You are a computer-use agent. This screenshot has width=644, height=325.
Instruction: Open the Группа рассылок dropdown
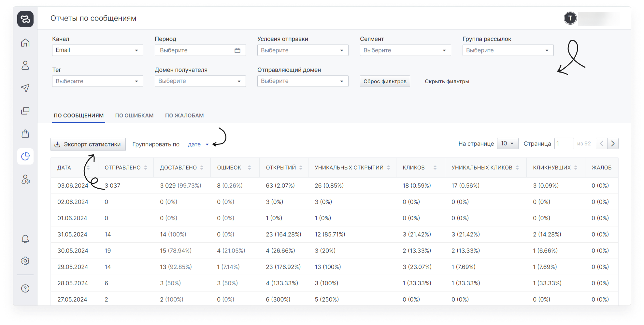click(508, 50)
